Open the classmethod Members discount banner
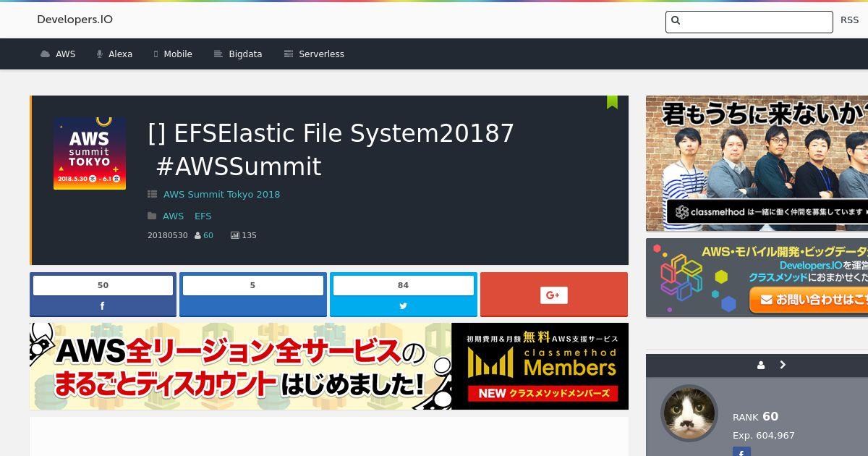The image size is (868, 456). [x=329, y=366]
